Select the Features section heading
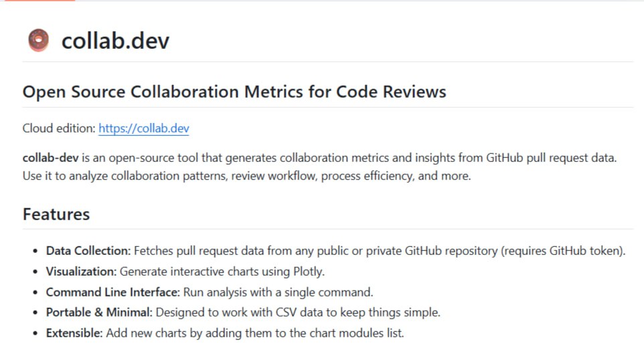Image resolution: width=644 pixels, height=354 pixels. pyautogui.click(x=56, y=214)
